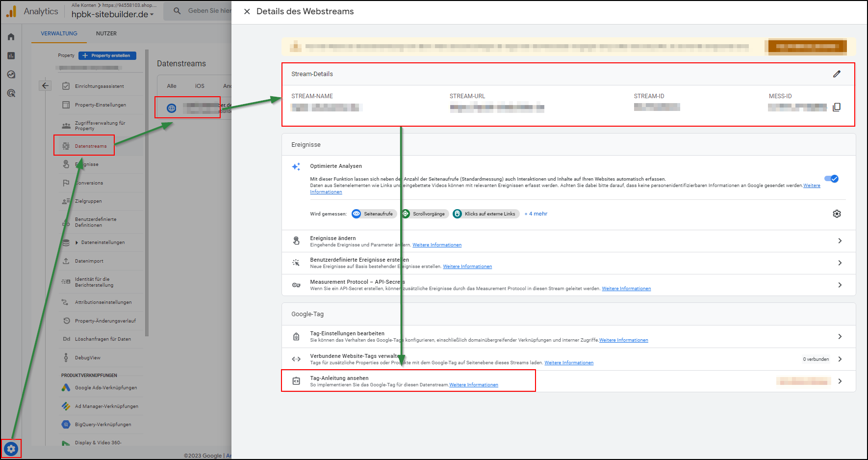Click the back arrow above property menu

click(45, 86)
